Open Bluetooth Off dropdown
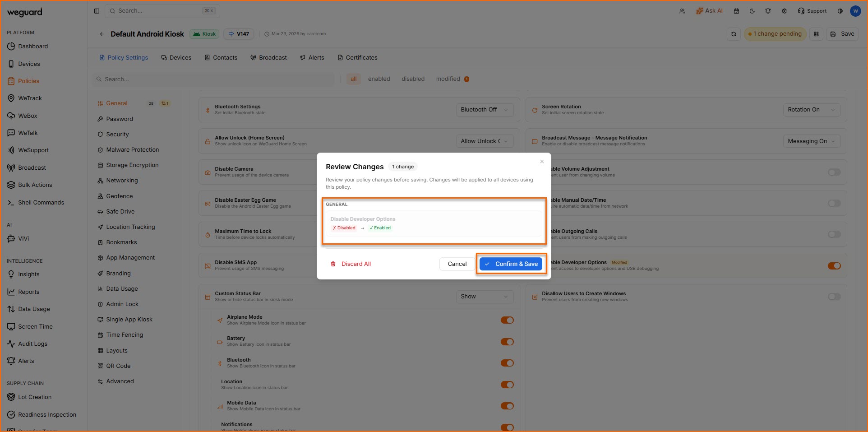This screenshot has width=868, height=432. 484,110
